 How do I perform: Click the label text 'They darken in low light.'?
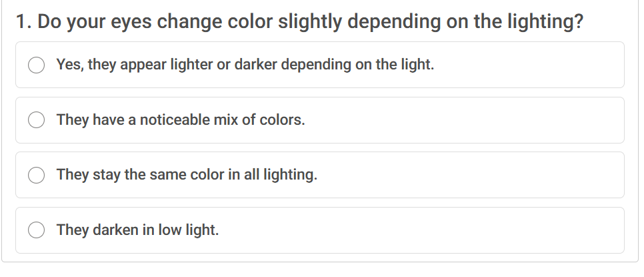point(137,230)
